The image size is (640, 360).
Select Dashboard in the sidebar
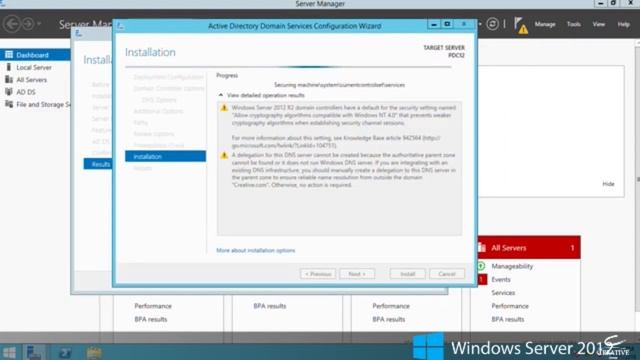tap(35, 55)
